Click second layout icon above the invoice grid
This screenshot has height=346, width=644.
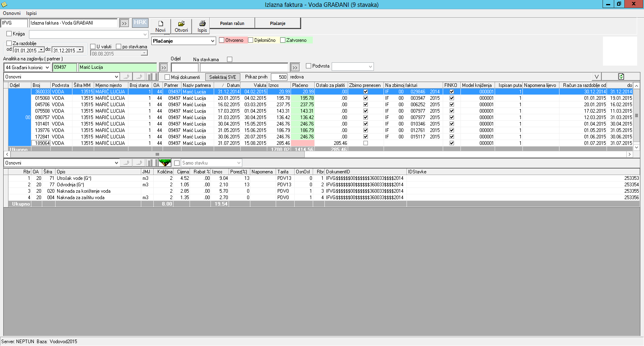[139, 77]
